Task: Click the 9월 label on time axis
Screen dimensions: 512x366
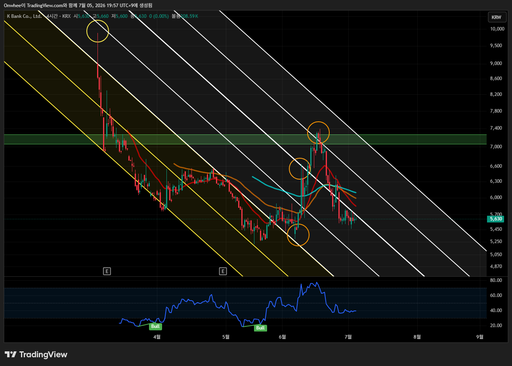Action: pyautogui.click(x=479, y=337)
